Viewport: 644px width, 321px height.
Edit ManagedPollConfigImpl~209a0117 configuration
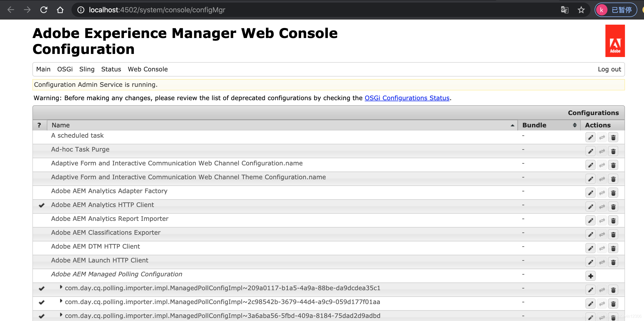coord(591,290)
